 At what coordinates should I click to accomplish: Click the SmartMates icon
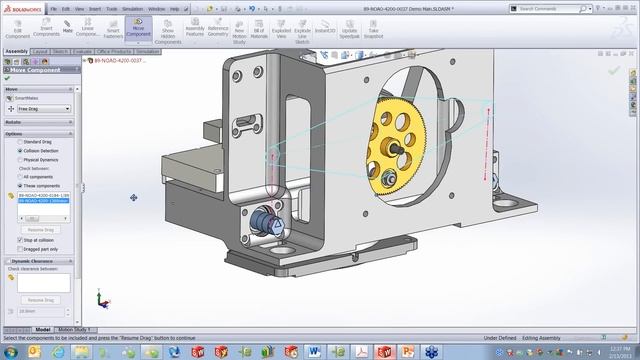pyautogui.click(x=10, y=98)
